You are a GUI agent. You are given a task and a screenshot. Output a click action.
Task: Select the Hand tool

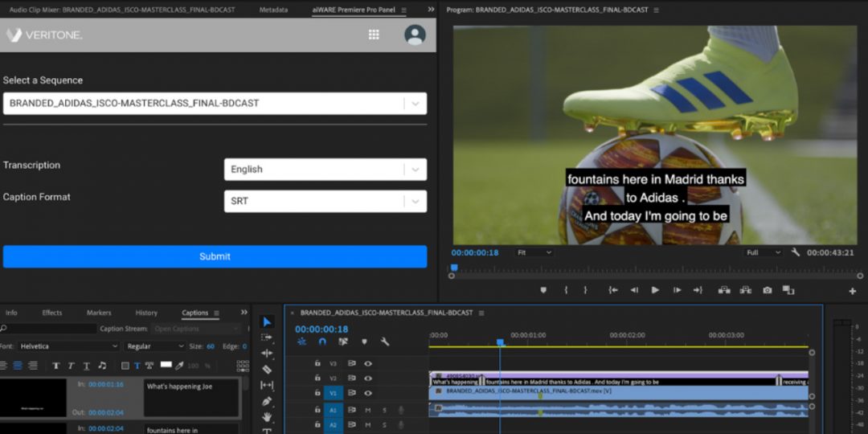267,417
